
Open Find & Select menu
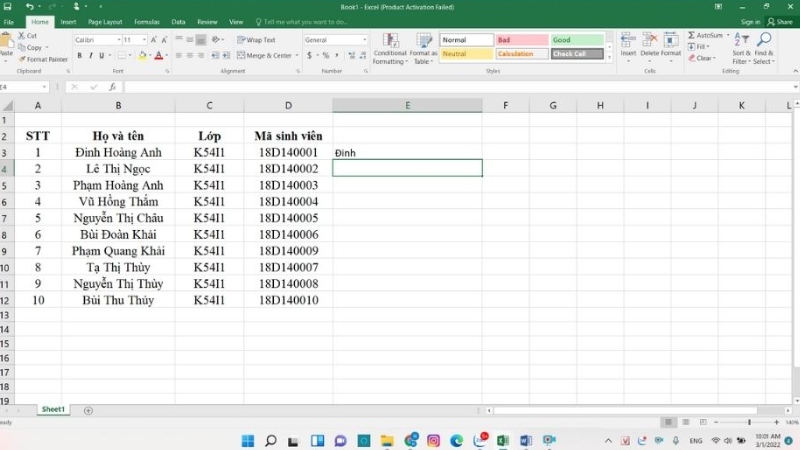[x=764, y=48]
